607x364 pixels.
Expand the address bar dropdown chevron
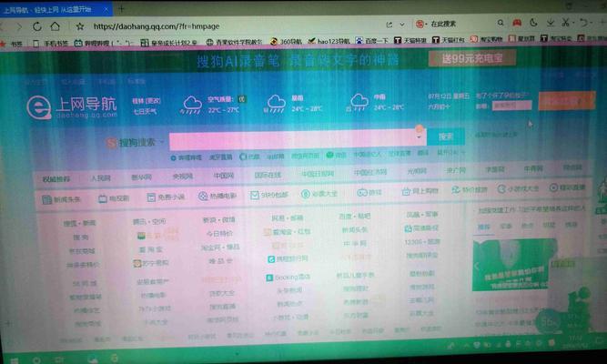point(402,25)
